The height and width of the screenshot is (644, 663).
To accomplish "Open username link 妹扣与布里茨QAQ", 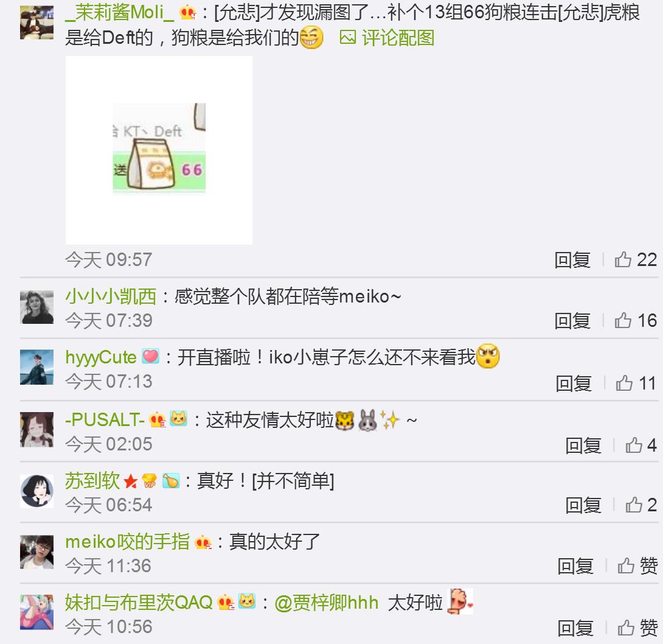I will click(139, 603).
